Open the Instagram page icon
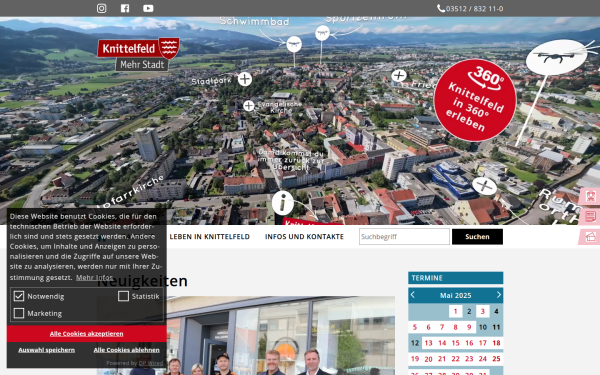 click(101, 8)
